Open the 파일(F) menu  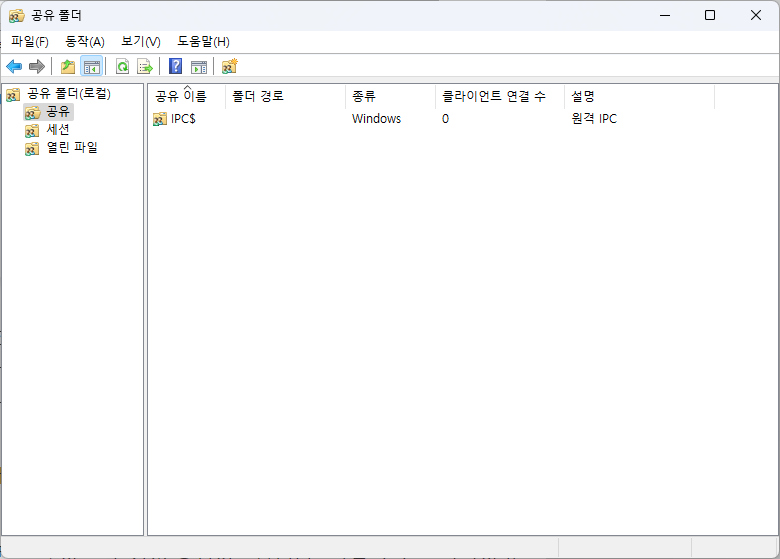point(30,42)
